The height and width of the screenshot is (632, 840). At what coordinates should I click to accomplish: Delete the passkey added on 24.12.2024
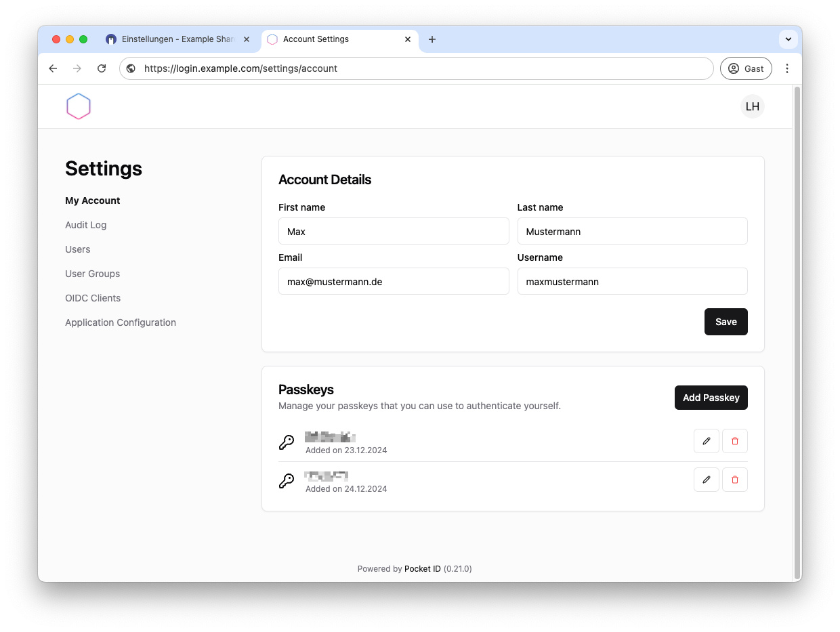(735, 480)
